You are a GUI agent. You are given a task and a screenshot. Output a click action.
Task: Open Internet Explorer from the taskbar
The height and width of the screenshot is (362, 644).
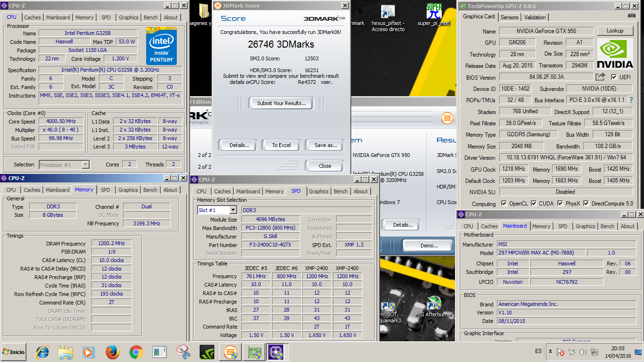click(x=42, y=352)
